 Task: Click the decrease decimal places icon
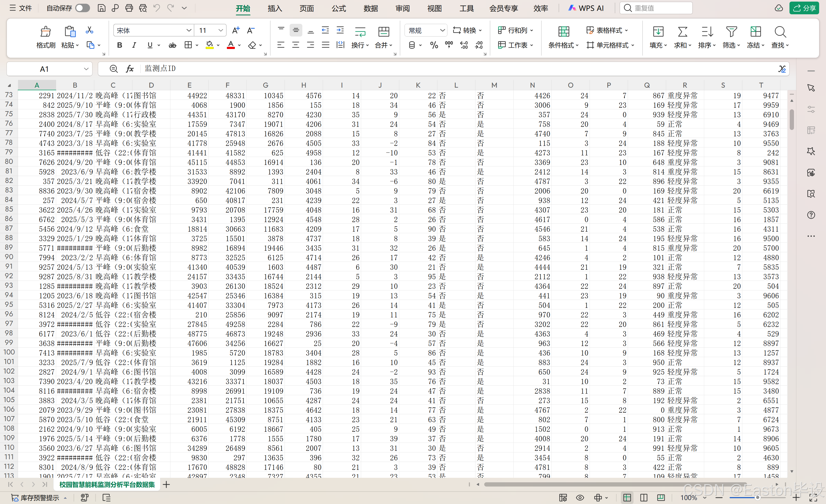tap(479, 45)
